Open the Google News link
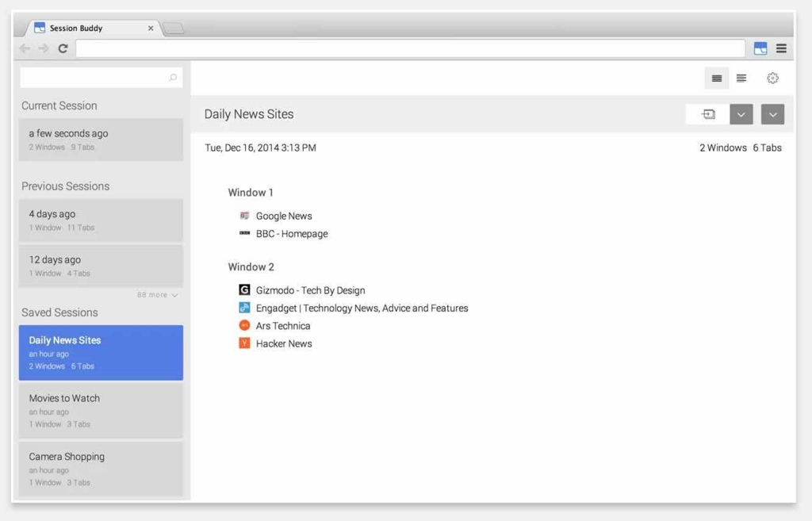The image size is (812, 521). tap(284, 216)
